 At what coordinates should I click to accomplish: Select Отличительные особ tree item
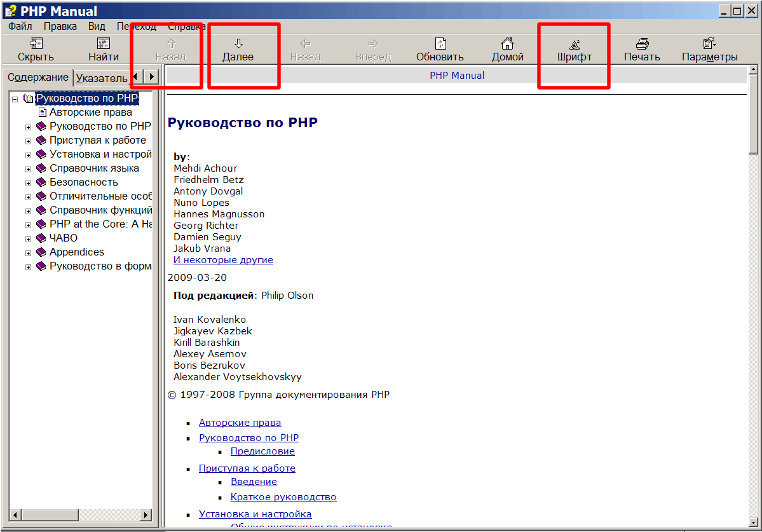click(x=100, y=196)
